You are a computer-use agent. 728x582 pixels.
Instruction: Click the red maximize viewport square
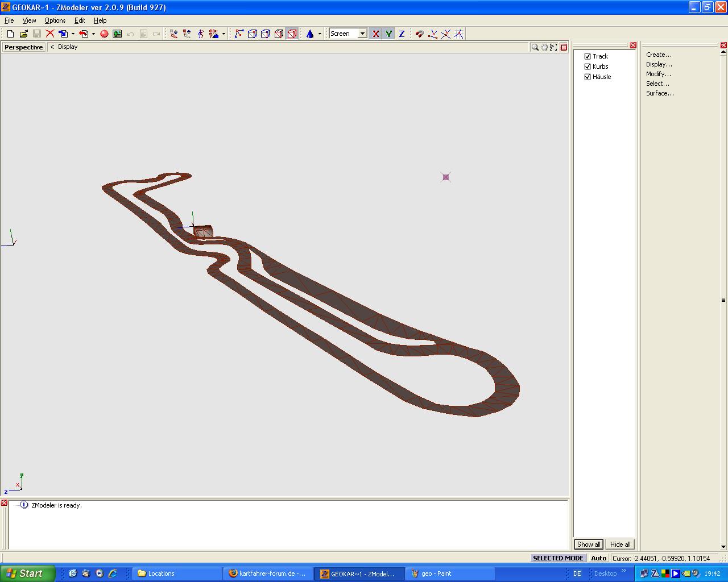564,47
